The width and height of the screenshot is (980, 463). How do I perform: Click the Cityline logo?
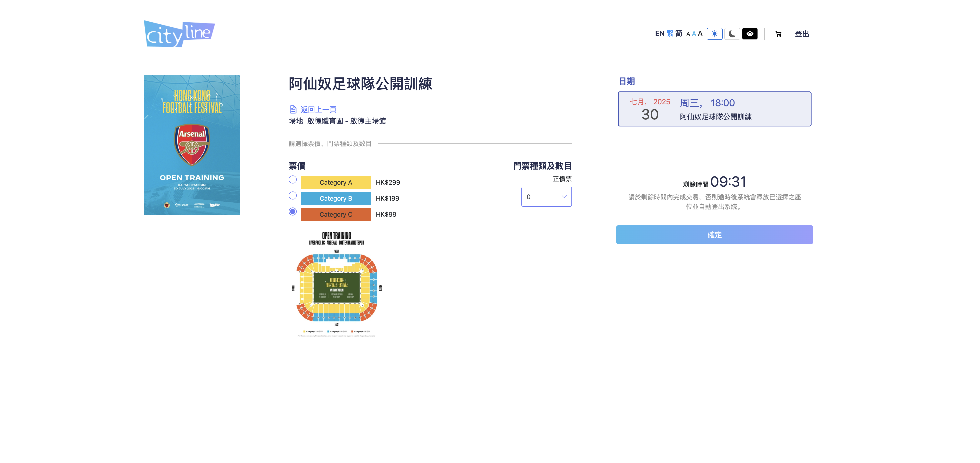click(x=179, y=34)
